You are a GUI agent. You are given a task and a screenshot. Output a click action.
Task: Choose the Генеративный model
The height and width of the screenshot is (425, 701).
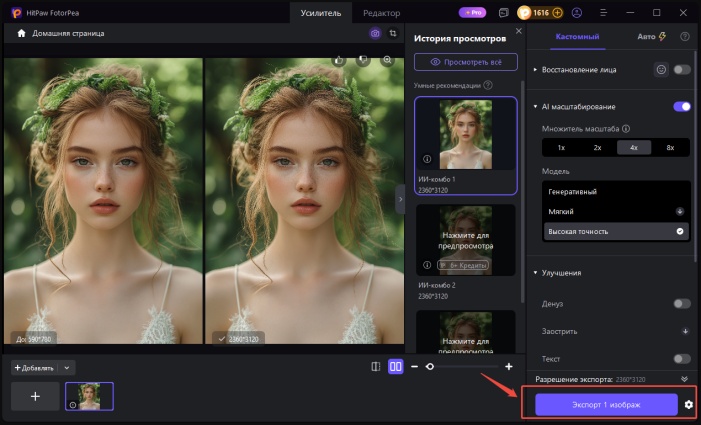click(616, 192)
